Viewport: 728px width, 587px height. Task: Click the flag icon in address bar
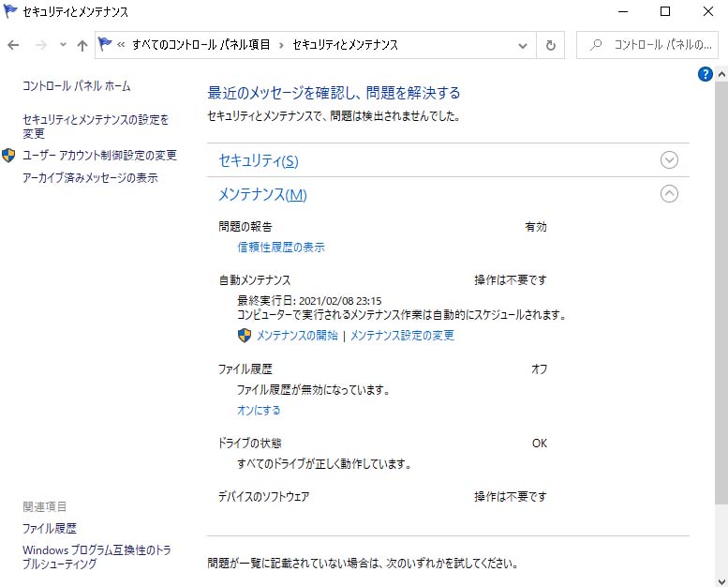click(106, 44)
